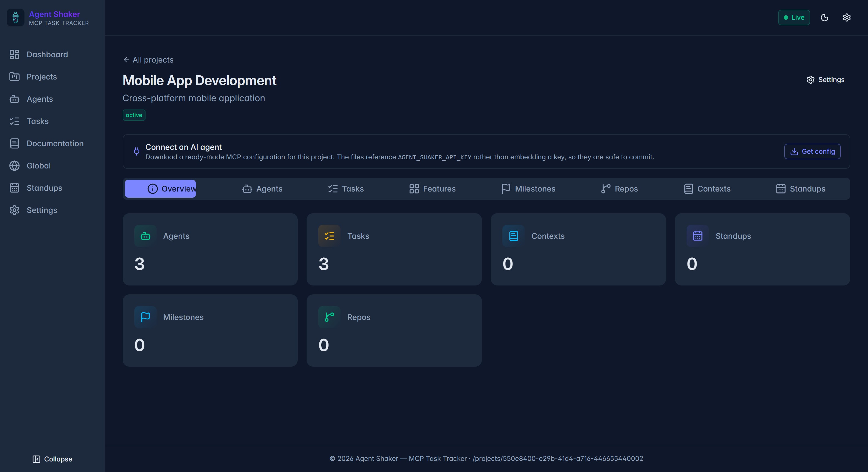Open the project Settings button
868x472 pixels.
825,80
